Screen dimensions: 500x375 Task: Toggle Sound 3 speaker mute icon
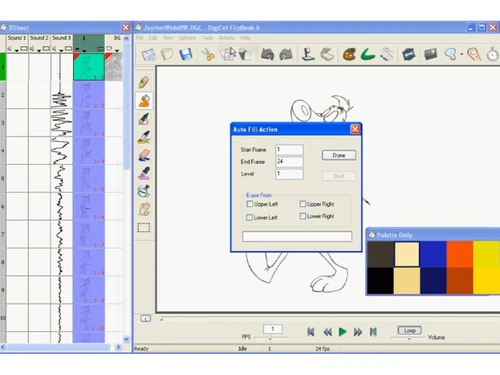tap(54, 49)
